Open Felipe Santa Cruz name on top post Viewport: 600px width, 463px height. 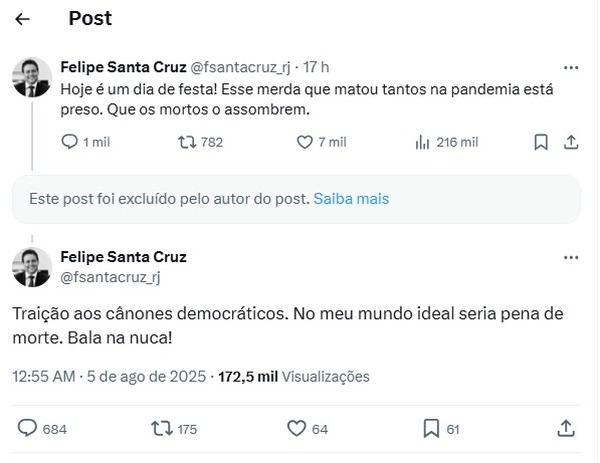coord(122,67)
